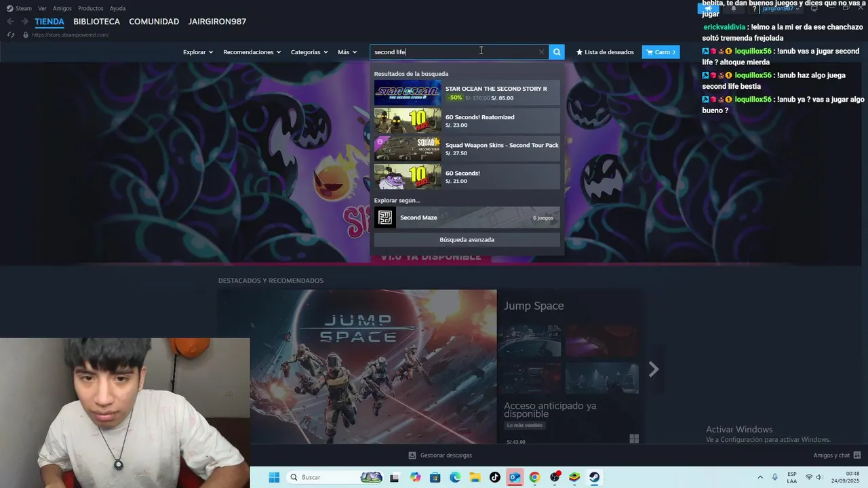Open the ESP LAA language switcher
Screen dimensions: 868x488
[792, 477]
